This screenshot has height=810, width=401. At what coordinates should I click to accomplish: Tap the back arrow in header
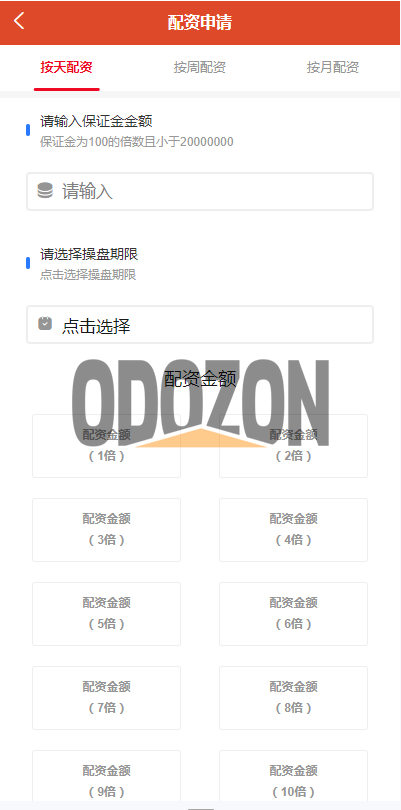[x=19, y=21]
